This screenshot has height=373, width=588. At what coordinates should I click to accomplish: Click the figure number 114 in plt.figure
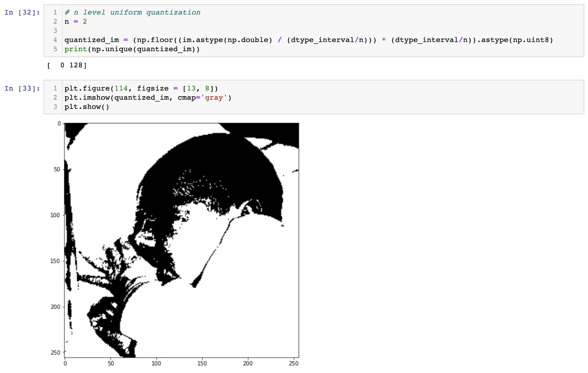coord(121,88)
